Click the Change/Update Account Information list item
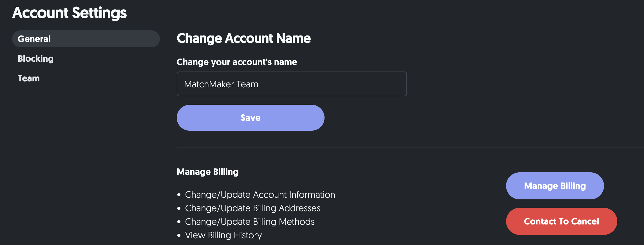The width and height of the screenshot is (644, 245). click(260, 195)
